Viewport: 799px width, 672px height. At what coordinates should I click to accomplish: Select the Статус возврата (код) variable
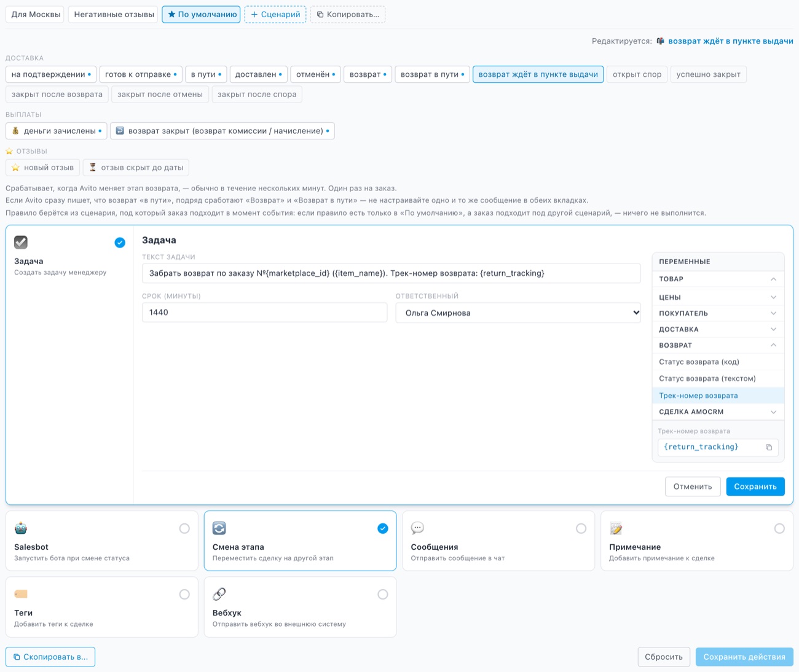click(x=718, y=362)
